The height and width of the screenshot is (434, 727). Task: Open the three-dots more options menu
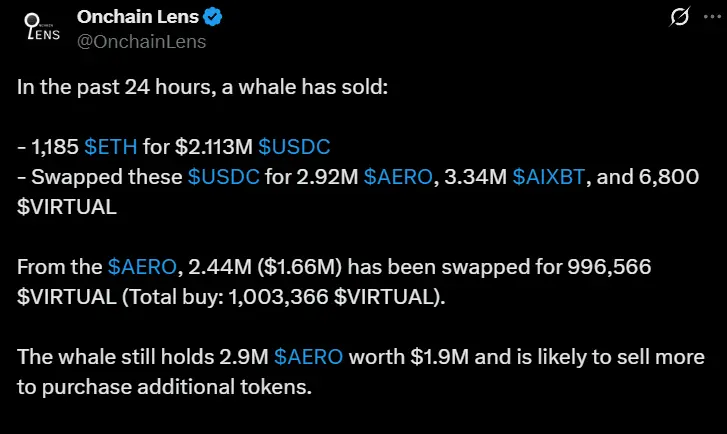click(x=712, y=17)
